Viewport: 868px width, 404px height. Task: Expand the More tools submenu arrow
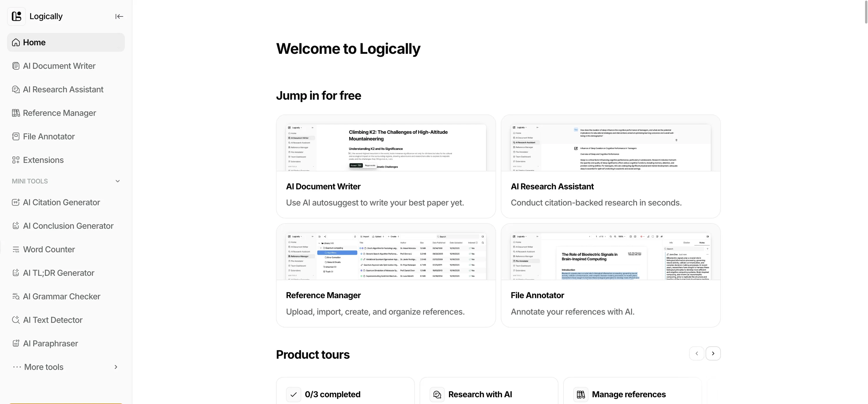(x=116, y=367)
